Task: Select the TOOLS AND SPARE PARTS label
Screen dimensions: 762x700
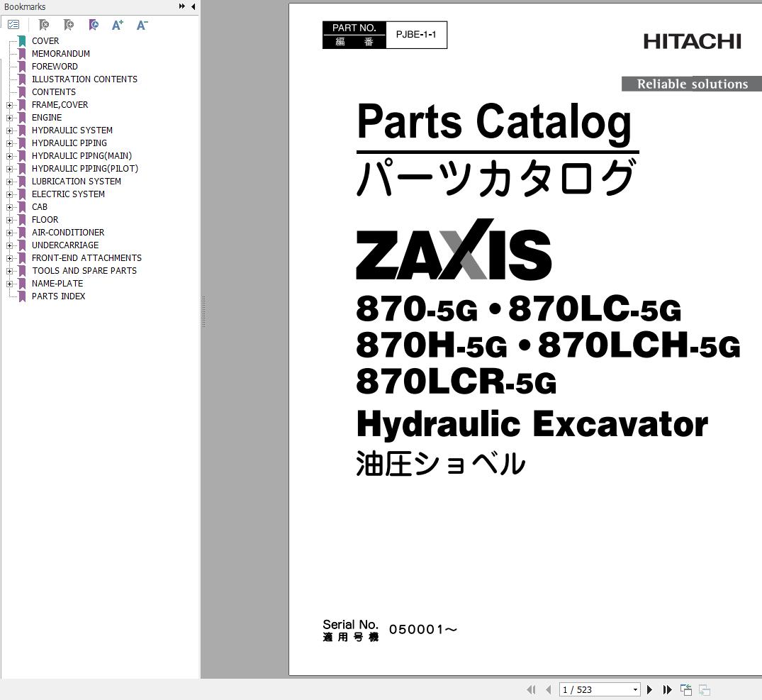Action: [84, 271]
